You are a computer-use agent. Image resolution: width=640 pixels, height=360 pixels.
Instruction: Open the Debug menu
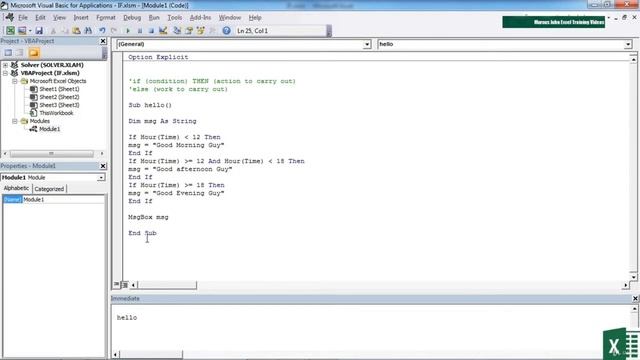(132, 18)
